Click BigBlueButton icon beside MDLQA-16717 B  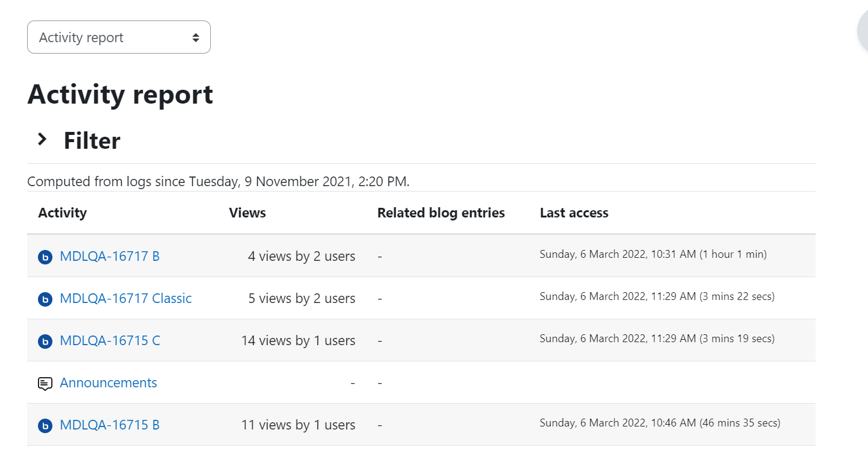coord(45,257)
